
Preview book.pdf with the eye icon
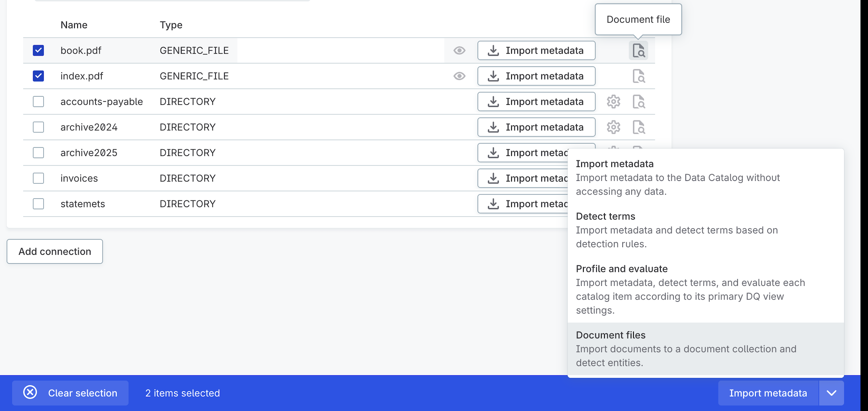coord(459,50)
